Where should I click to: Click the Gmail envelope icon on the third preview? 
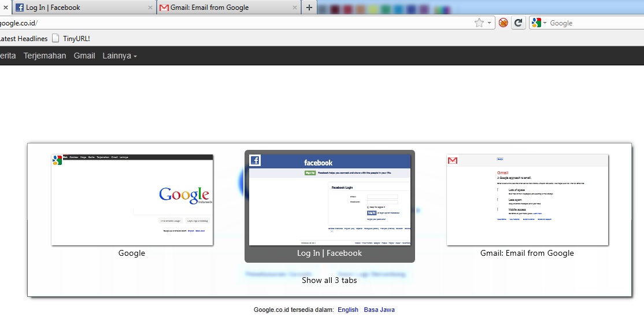tap(453, 160)
